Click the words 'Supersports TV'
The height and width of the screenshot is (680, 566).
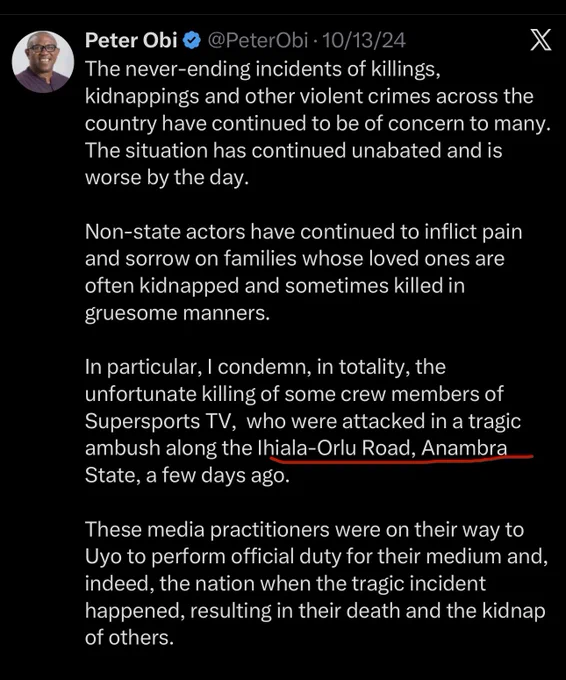point(160,421)
